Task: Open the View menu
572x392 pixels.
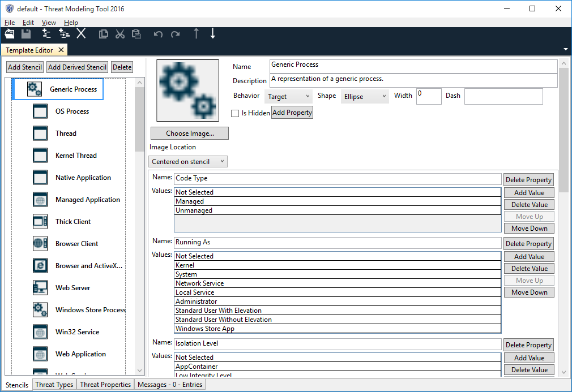Action: click(49, 23)
